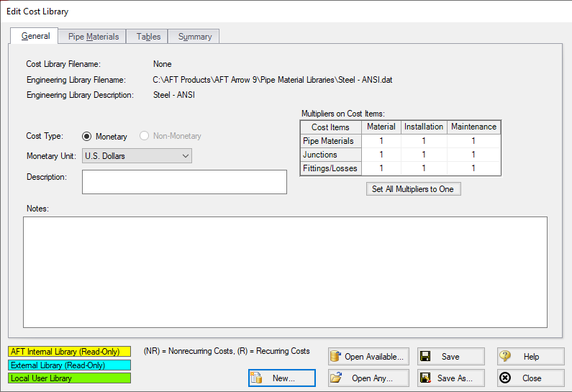The width and height of the screenshot is (572, 392).
Task: Click inside the Notes text area
Action: click(285, 272)
